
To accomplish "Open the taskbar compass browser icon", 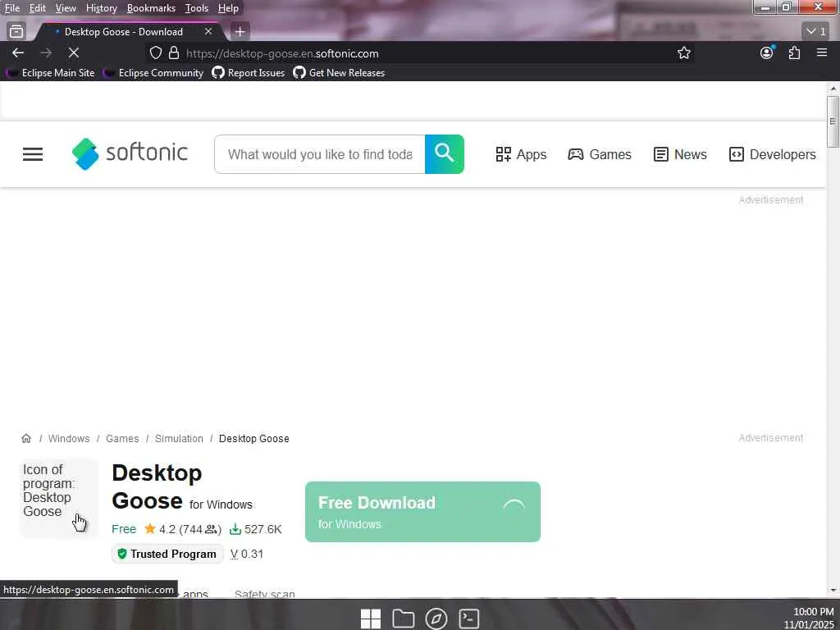I will pyautogui.click(x=436, y=619).
